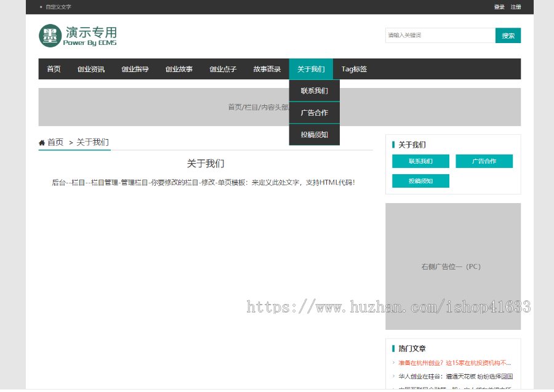Open the 故事语录 navigation item

[x=267, y=69]
